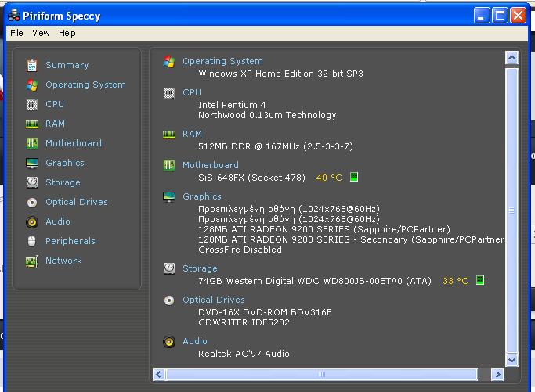This screenshot has height=392, width=535.
Task: Click the horizontal scrollbar right arrow
Action: pos(497,375)
